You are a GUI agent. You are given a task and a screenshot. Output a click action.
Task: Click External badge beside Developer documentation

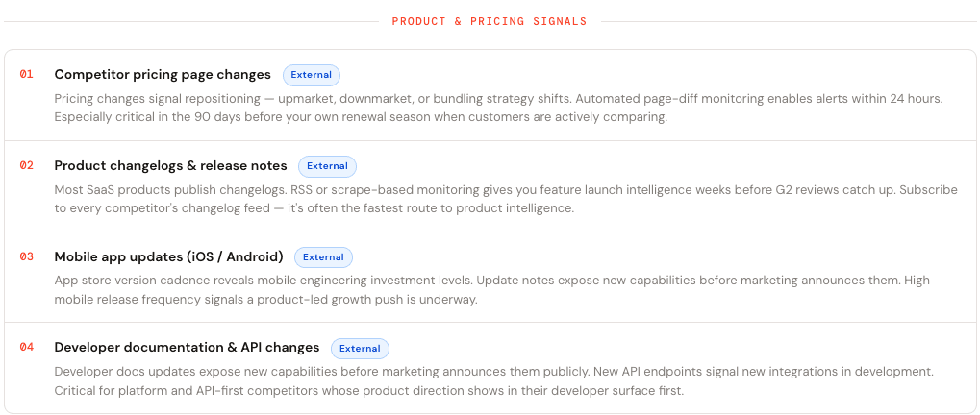tap(360, 348)
